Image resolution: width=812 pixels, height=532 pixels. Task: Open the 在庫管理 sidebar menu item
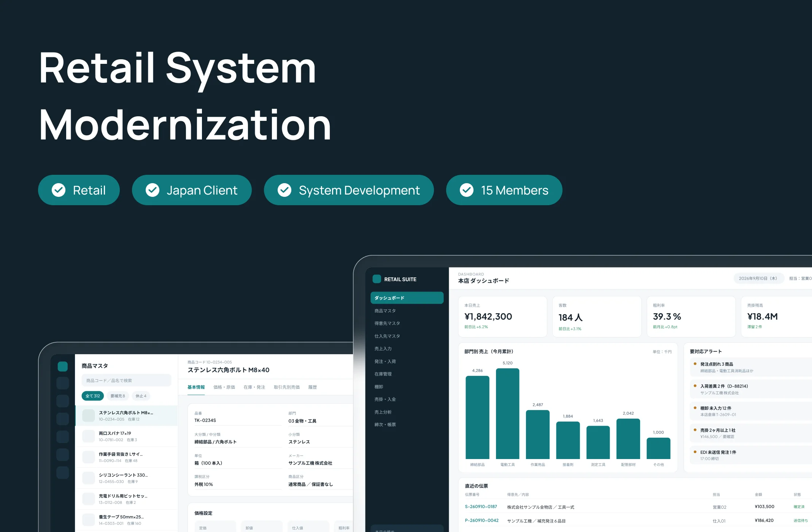click(383, 374)
